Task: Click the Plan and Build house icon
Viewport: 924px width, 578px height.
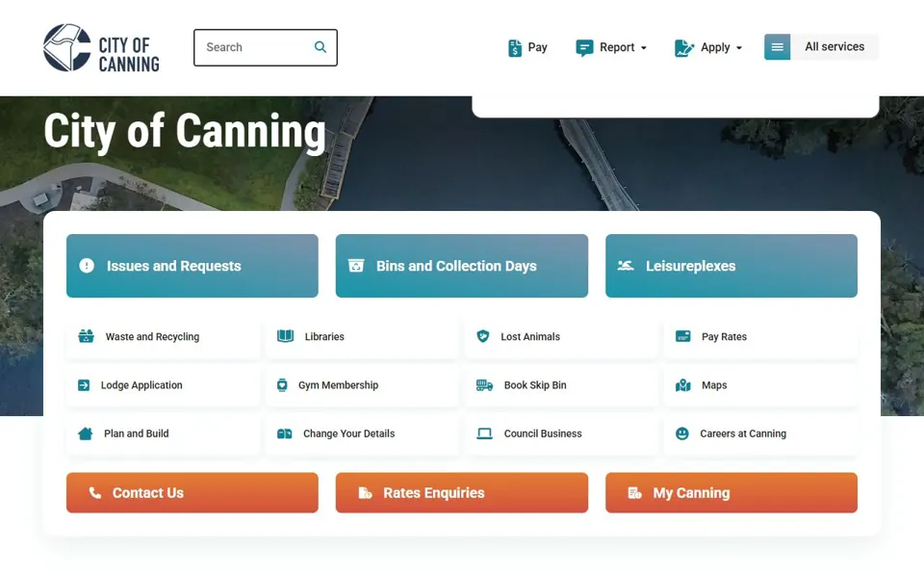Action: click(x=86, y=433)
